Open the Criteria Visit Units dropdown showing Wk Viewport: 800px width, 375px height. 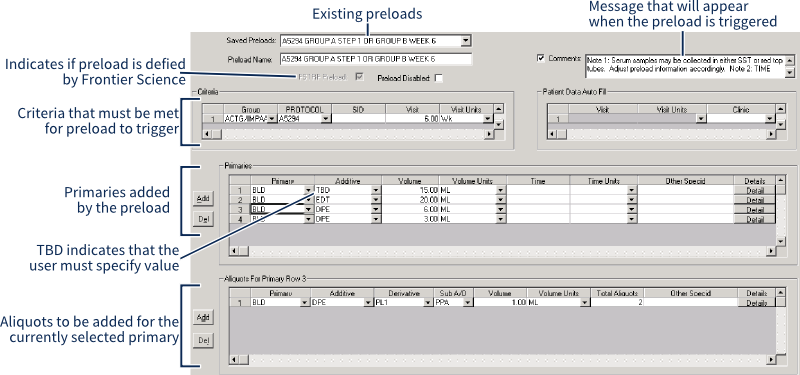[488, 119]
